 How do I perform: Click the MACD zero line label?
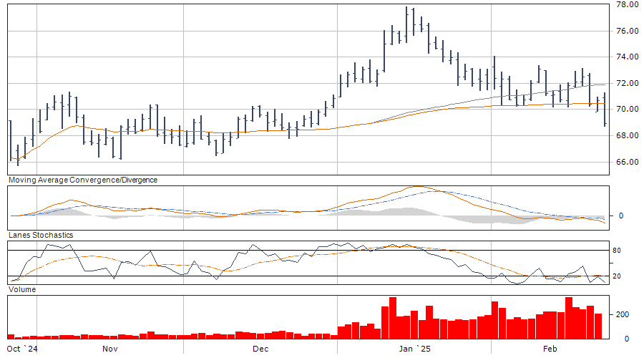621,216
